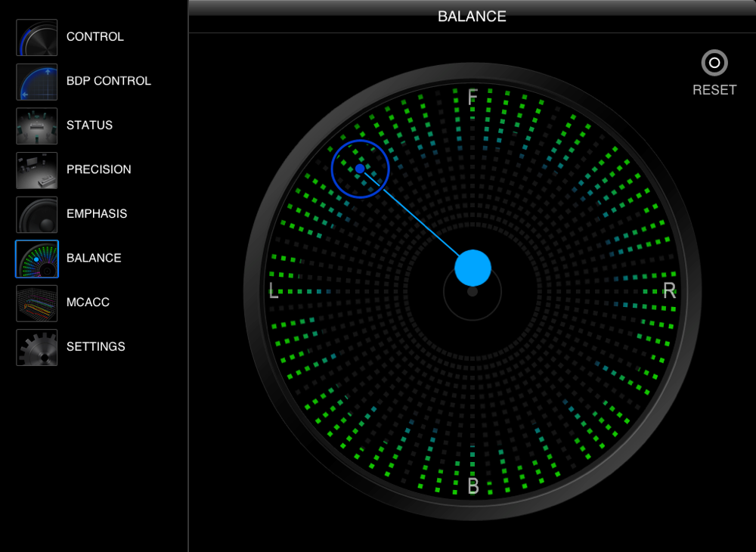Click the gray center dot of dial

pyautogui.click(x=472, y=292)
